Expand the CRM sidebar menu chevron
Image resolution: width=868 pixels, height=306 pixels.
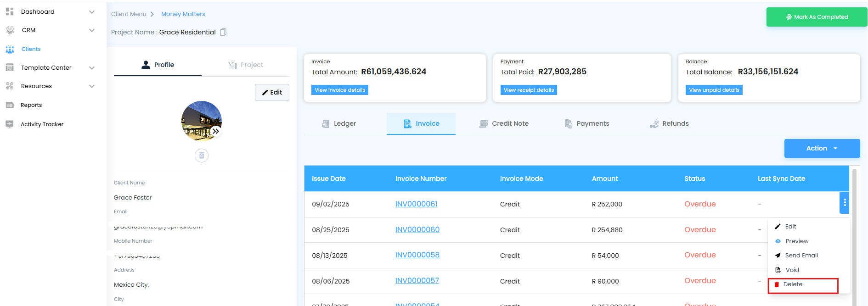[x=92, y=30]
